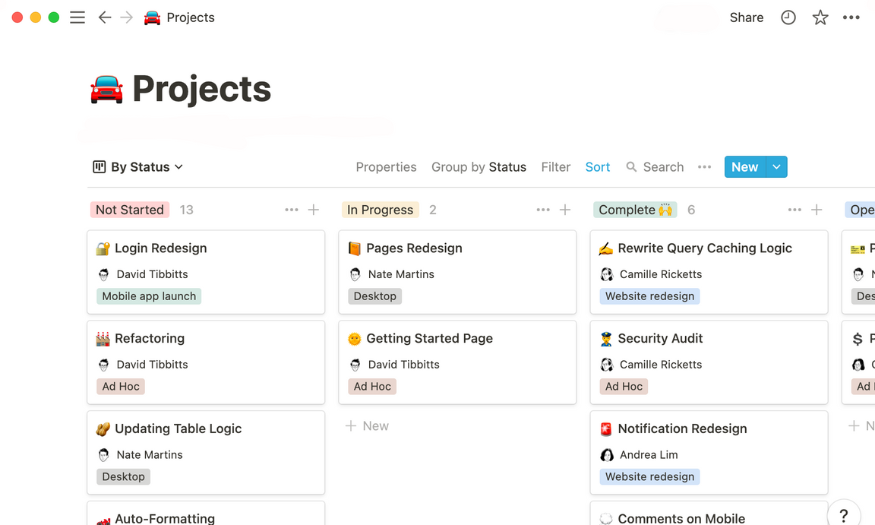This screenshot has width=875, height=525.
Task: Click Desktop tag on Pages Redesign
Action: pos(375,296)
